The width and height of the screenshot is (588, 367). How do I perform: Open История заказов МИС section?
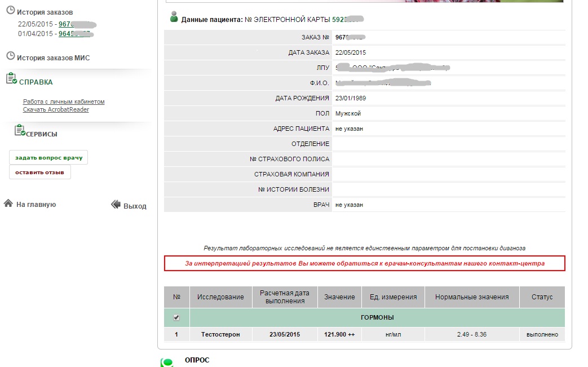(x=53, y=58)
